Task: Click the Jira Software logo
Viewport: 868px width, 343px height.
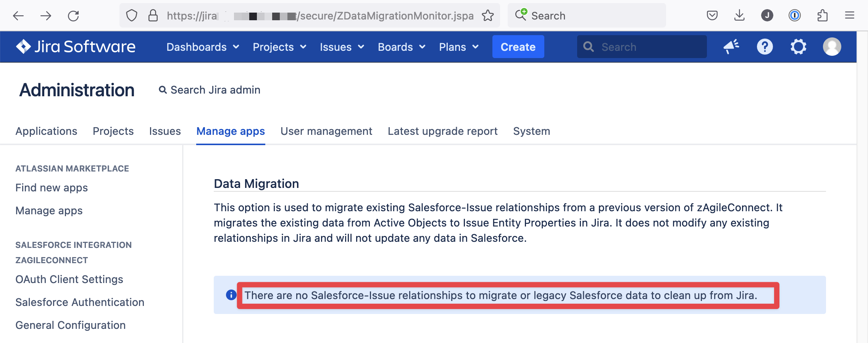Action: (x=76, y=47)
